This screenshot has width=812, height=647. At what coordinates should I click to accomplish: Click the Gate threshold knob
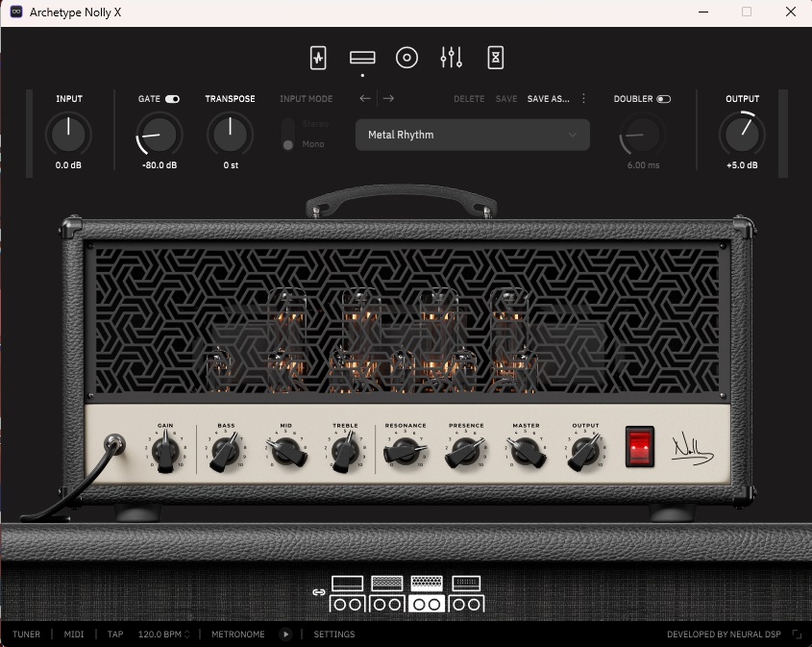tap(159, 135)
